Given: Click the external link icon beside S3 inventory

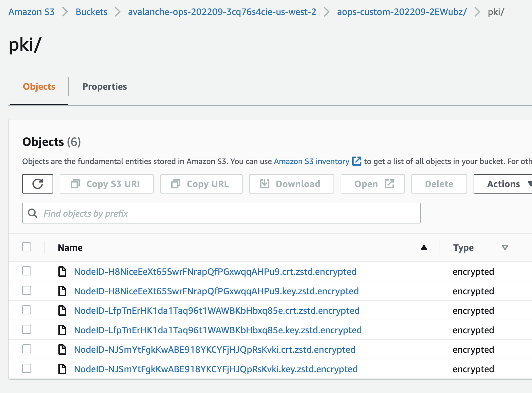Looking at the screenshot, I should click(x=357, y=161).
